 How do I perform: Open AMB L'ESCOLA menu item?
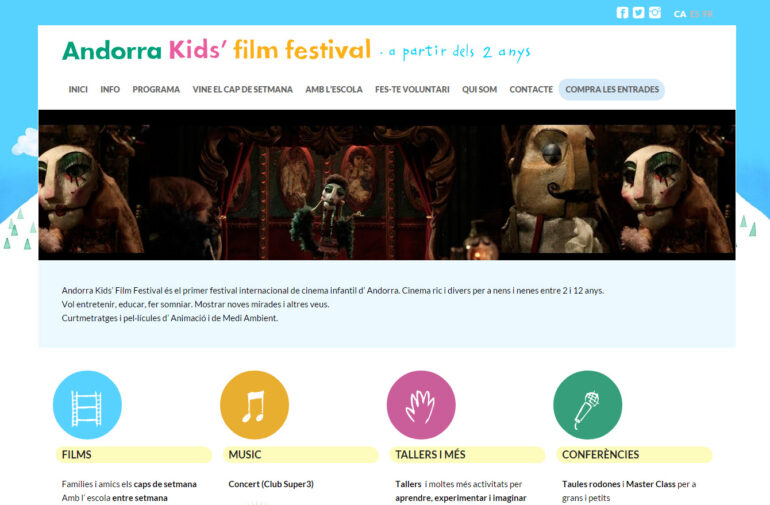pos(334,89)
